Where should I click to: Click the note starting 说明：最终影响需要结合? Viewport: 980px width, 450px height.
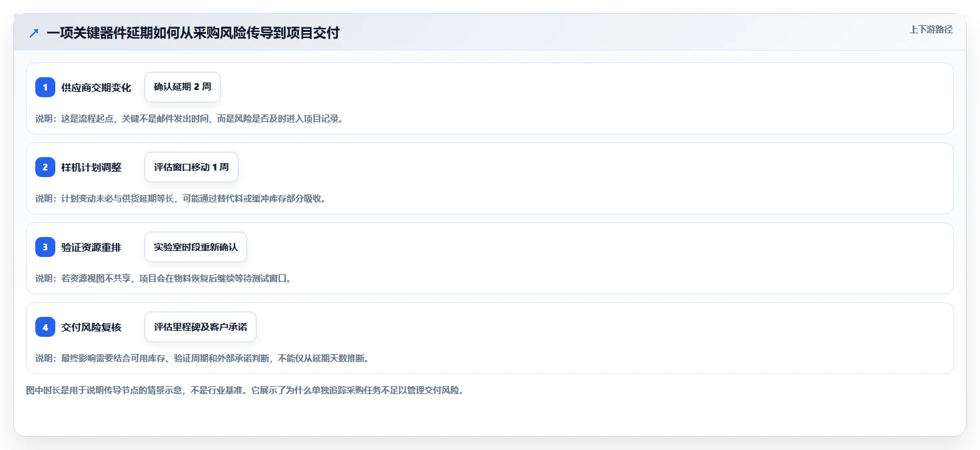[x=202, y=358]
